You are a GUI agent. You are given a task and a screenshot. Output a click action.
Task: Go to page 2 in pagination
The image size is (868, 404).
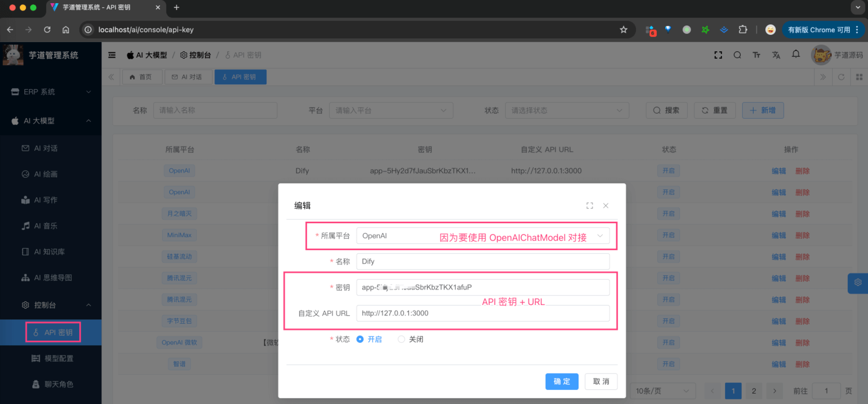(x=754, y=391)
